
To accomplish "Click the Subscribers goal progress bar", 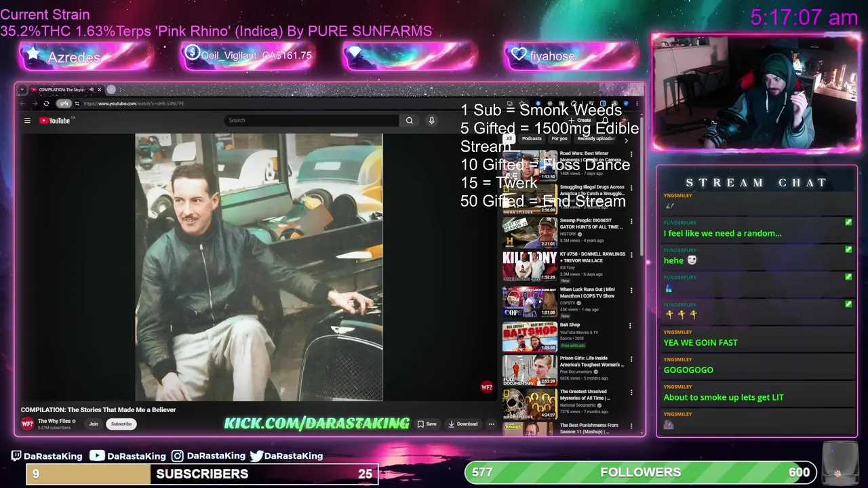I will pyautogui.click(x=202, y=474).
